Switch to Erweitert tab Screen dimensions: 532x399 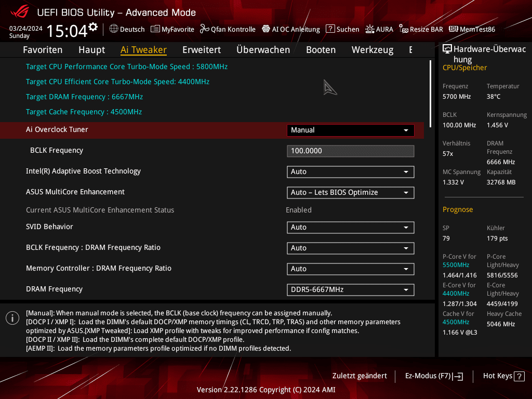(202, 50)
